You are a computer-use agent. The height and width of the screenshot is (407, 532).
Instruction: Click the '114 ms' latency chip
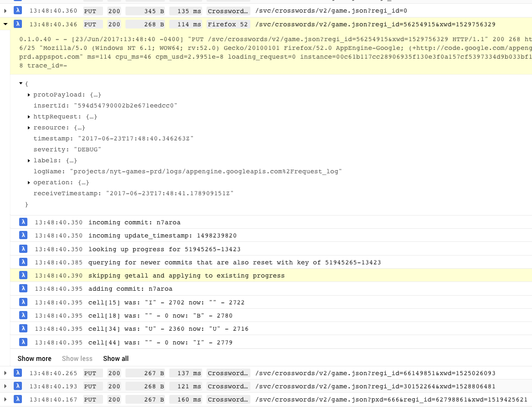186,24
